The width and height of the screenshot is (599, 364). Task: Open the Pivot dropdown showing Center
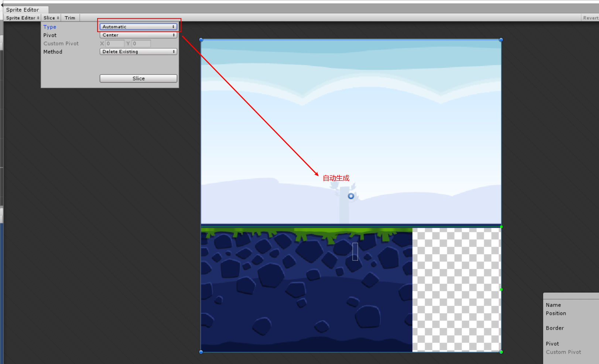(x=138, y=35)
